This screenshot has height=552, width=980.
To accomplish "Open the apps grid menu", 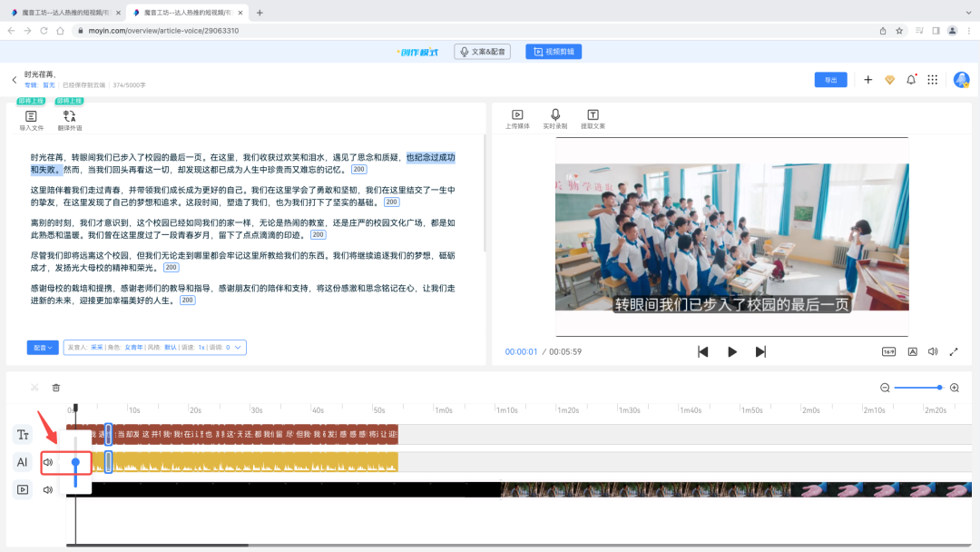I will point(933,79).
